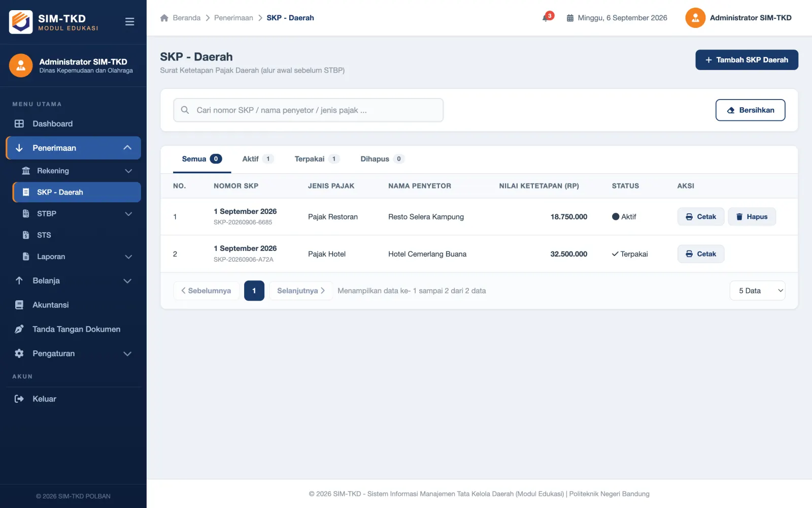
Task: Click the Bersihkan button
Action: coord(750,110)
